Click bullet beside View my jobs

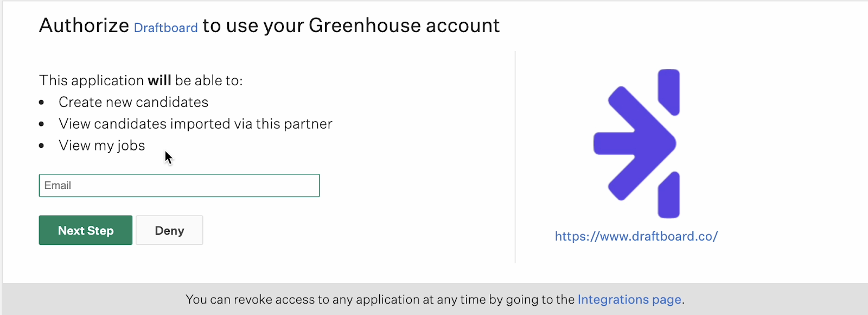(x=42, y=146)
